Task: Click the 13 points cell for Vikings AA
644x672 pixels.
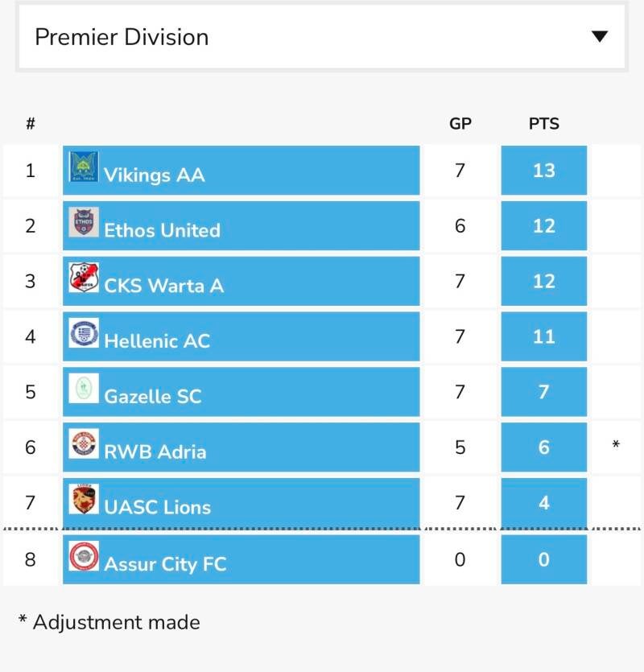Action: [543, 170]
